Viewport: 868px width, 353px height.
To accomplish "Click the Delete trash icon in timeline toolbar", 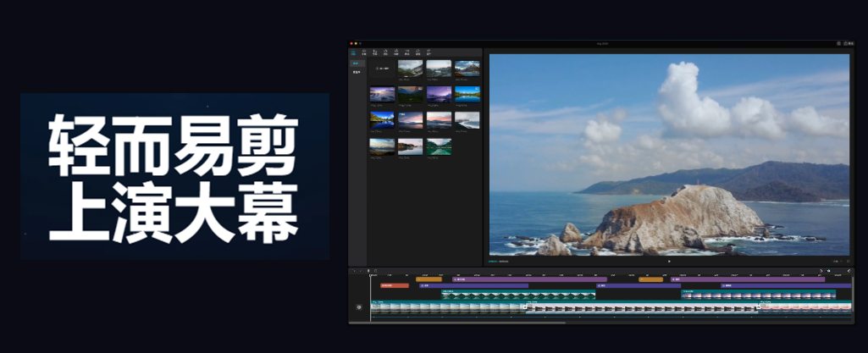I will pos(375,271).
